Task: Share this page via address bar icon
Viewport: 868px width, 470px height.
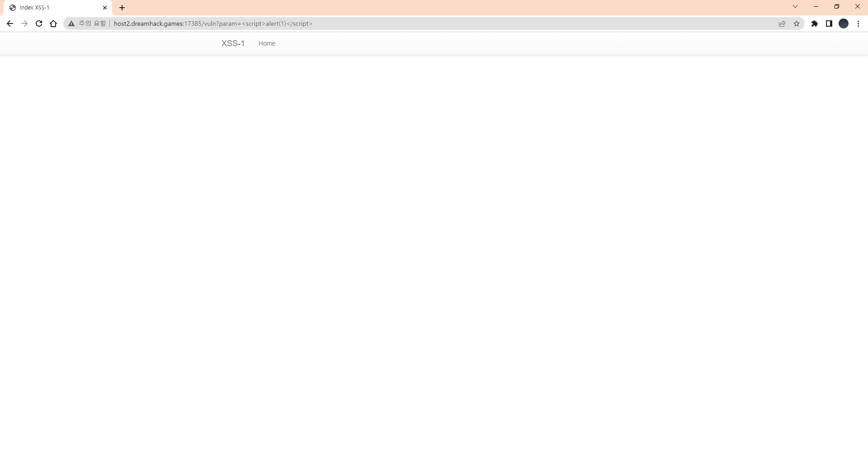Action: pyautogui.click(x=782, y=23)
